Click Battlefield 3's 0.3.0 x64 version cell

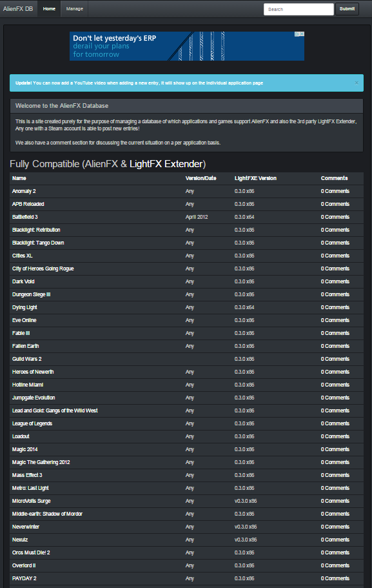[244, 217]
